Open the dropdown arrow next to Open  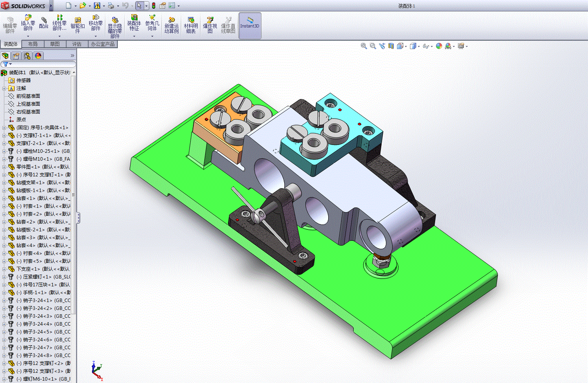point(90,6)
